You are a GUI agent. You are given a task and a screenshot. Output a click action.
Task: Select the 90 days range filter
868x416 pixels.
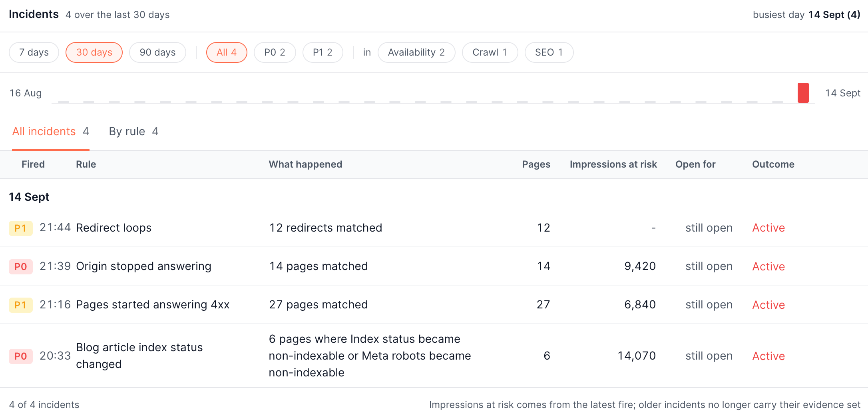157,52
